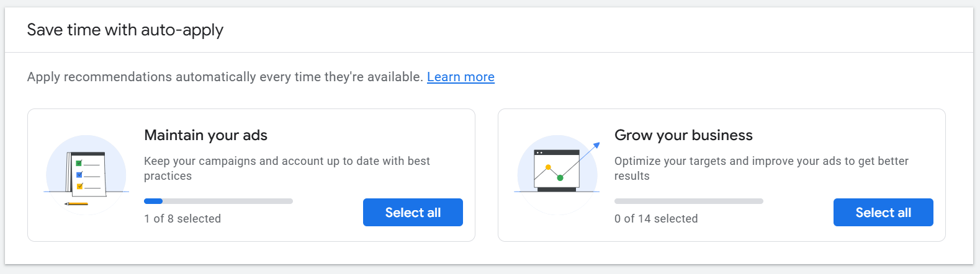Click the Maintain your ads progress bar
The width and height of the screenshot is (980, 274).
coord(218,201)
